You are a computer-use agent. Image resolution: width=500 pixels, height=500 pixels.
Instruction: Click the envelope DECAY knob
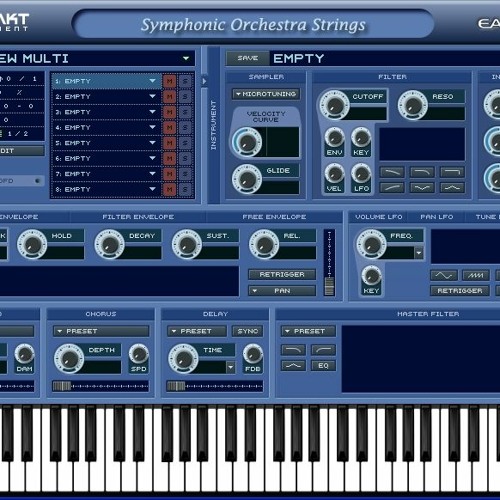(x=109, y=244)
